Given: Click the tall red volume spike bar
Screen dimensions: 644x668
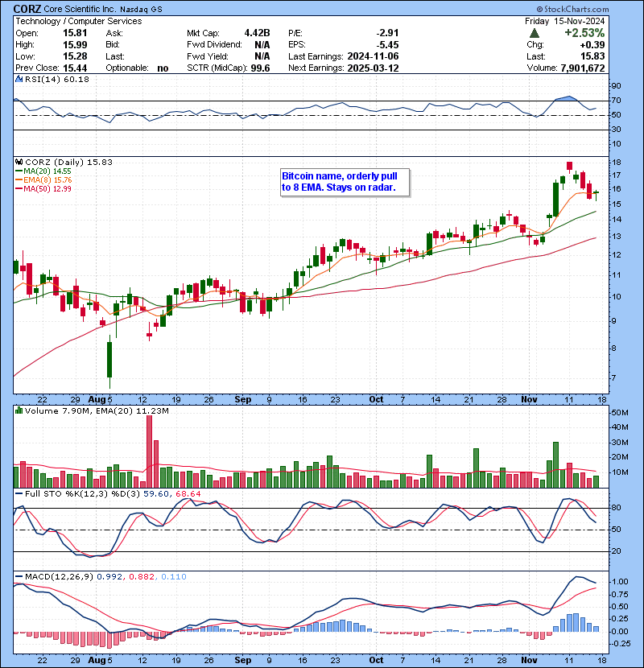Looking at the screenshot, I should (149, 452).
